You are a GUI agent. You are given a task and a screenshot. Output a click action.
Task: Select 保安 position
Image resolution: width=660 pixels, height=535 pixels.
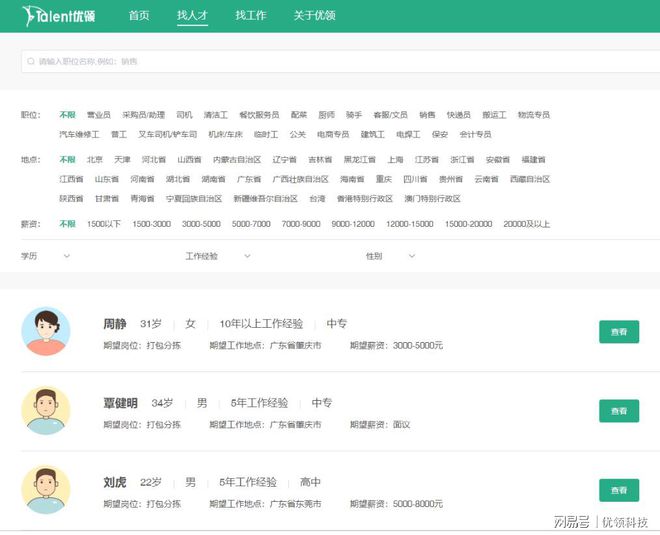440,134
